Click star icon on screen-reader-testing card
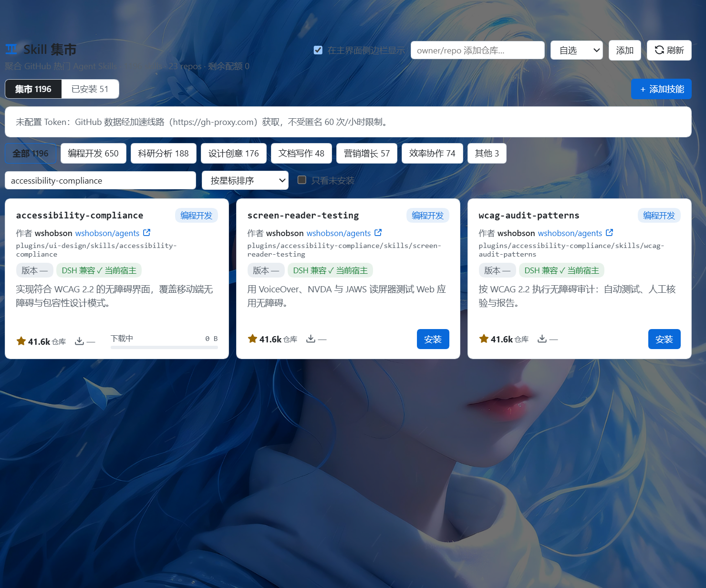The image size is (706, 588). [x=252, y=339]
